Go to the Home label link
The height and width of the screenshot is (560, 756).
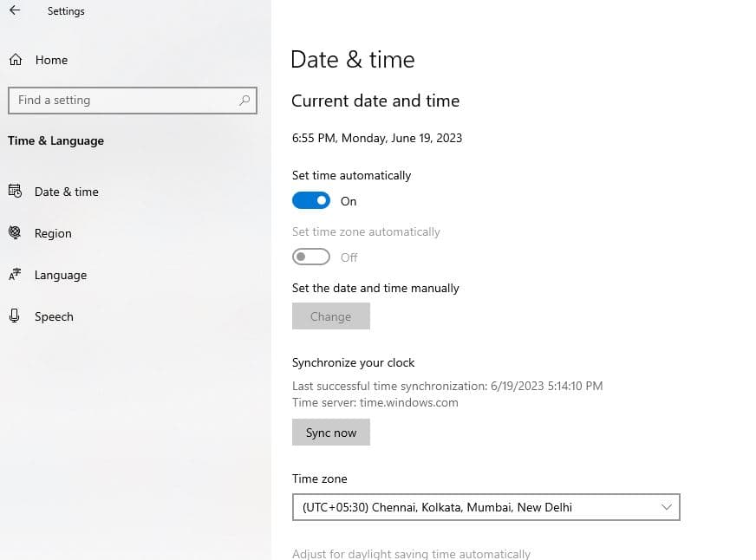51,60
